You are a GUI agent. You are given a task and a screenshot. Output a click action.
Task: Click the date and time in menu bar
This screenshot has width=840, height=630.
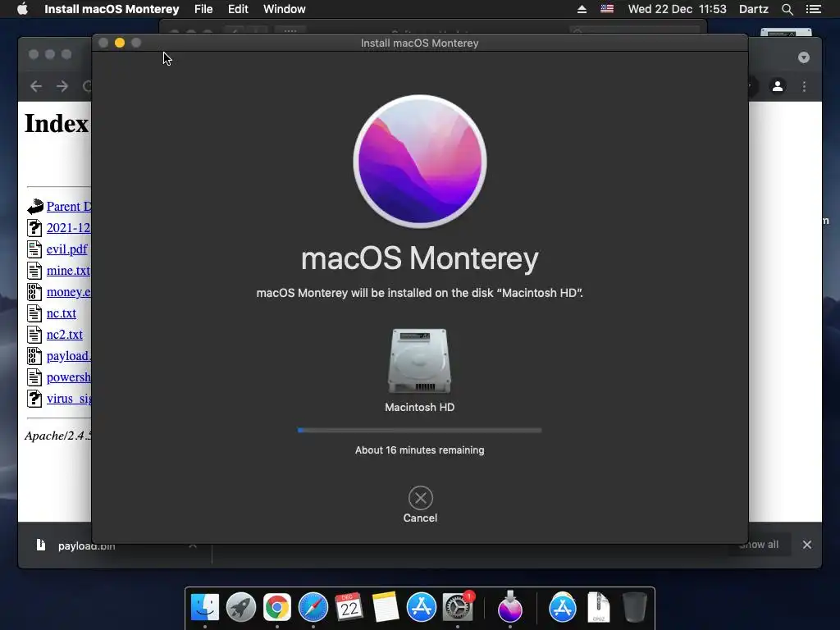tap(677, 9)
